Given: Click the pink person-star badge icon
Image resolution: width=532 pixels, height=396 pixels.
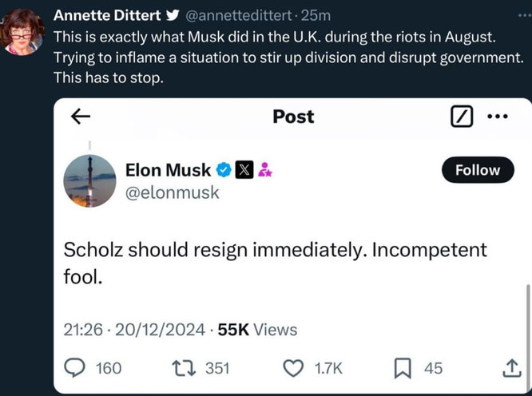Looking at the screenshot, I should (x=265, y=170).
